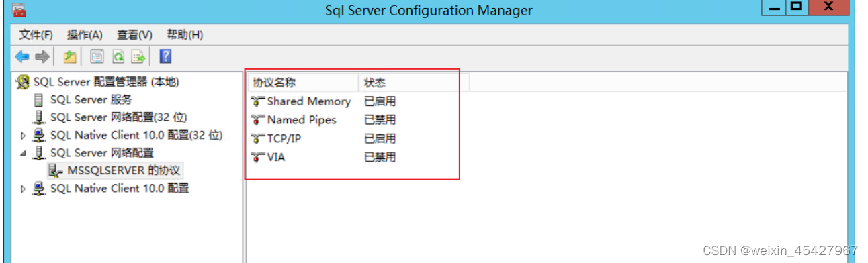Select SQL Native Client 10.0 配置(32 位) label
Image resolution: width=868 pixels, height=263 pixels.
click(136, 135)
